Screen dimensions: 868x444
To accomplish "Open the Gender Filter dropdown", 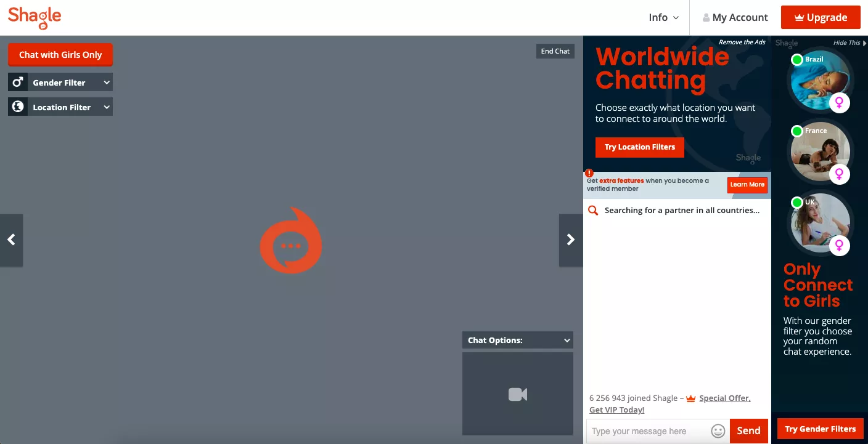I will (60, 83).
